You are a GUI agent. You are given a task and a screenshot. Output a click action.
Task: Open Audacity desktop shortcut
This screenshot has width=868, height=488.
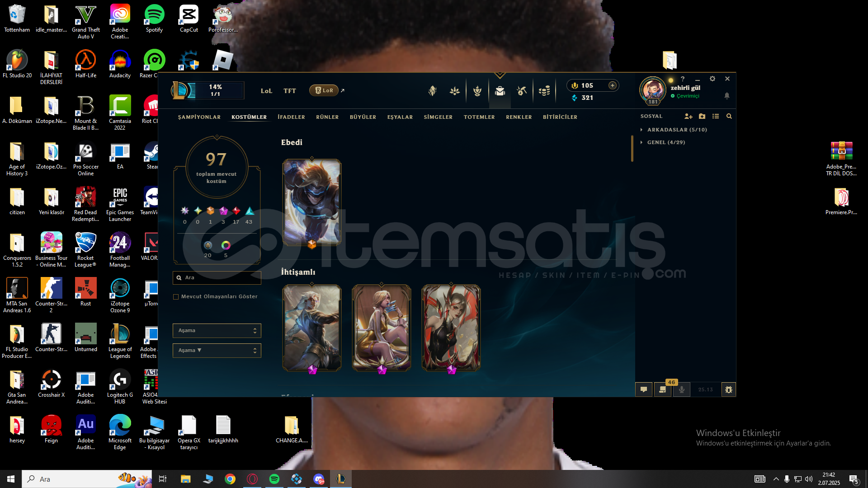point(120,65)
